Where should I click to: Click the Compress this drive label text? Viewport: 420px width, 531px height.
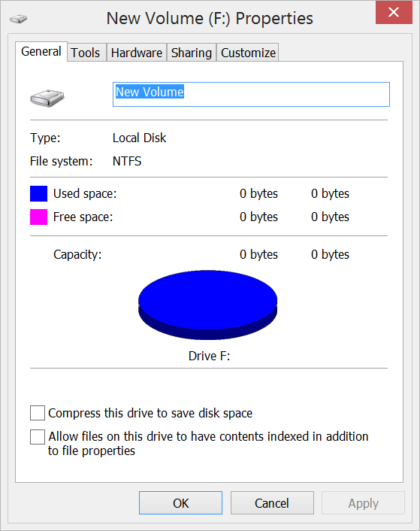[150, 413]
